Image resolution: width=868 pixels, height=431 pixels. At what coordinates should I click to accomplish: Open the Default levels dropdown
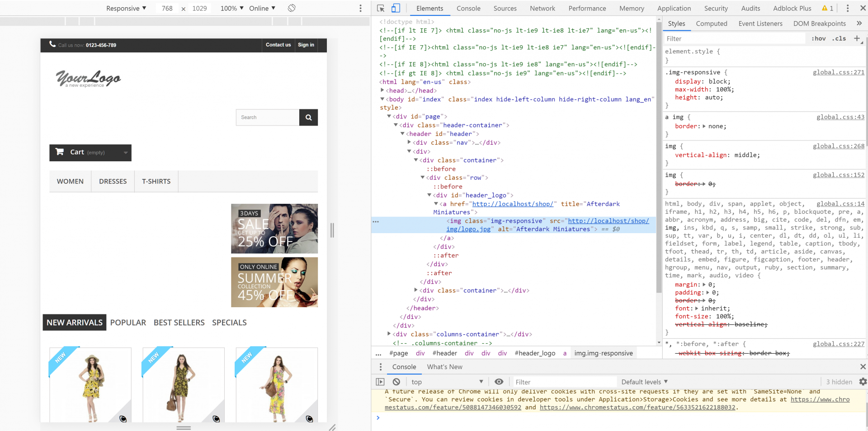click(x=645, y=382)
